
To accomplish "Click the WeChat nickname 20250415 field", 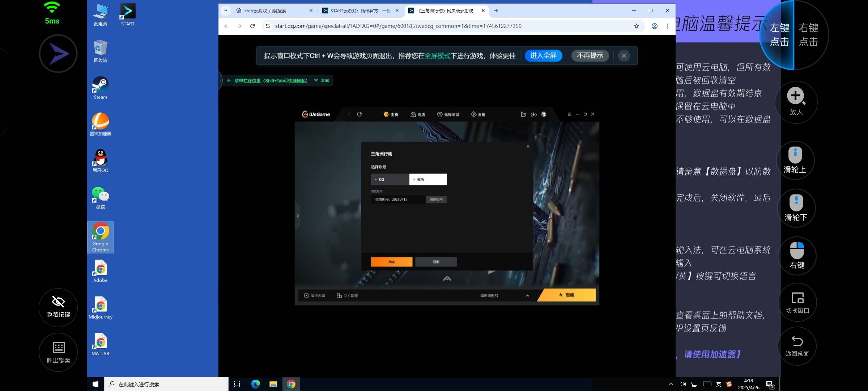I will [x=398, y=199].
